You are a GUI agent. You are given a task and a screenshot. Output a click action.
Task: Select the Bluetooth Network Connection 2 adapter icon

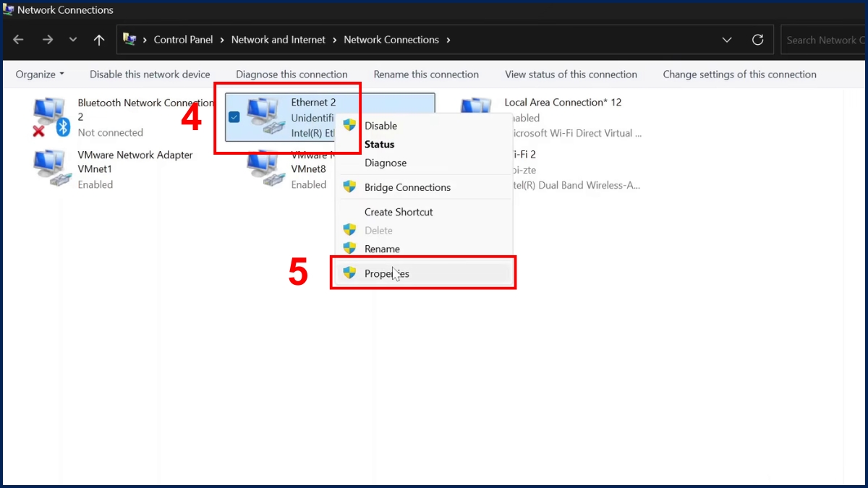[x=51, y=117]
